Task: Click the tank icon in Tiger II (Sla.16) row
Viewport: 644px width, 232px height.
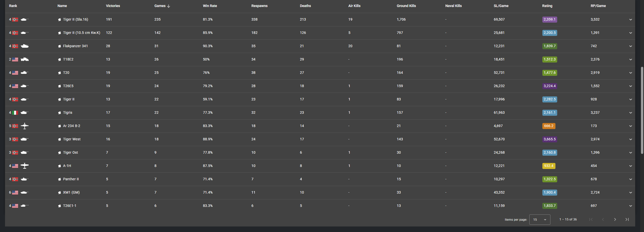Action: pyautogui.click(x=24, y=19)
